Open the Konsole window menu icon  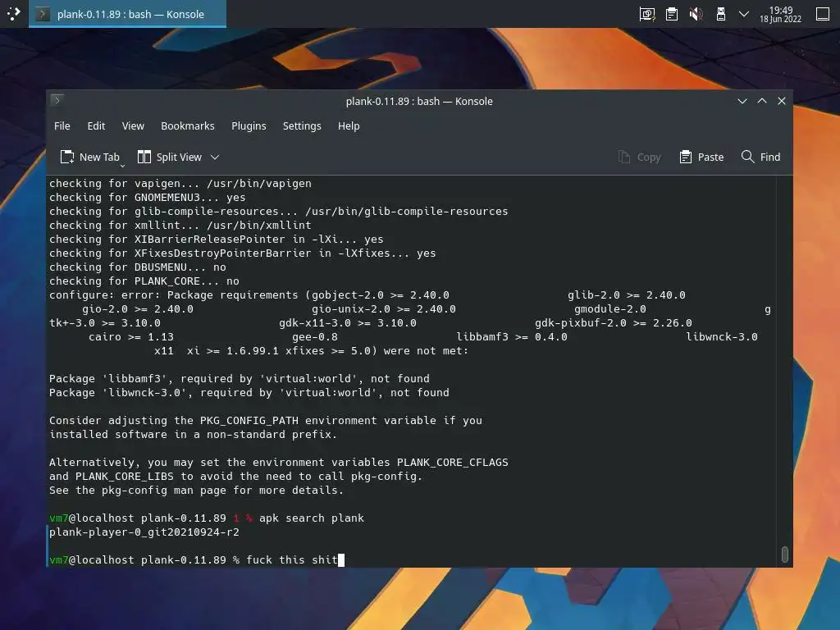point(57,100)
